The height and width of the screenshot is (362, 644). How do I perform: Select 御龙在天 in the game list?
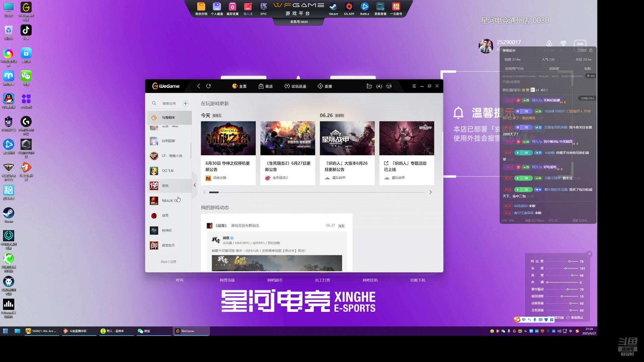click(x=169, y=246)
